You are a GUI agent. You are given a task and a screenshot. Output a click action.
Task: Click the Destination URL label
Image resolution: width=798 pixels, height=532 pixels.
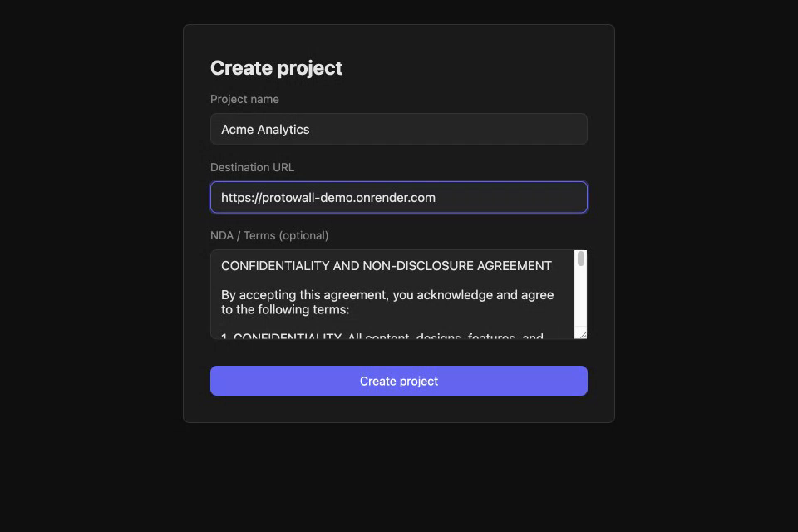(252, 167)
